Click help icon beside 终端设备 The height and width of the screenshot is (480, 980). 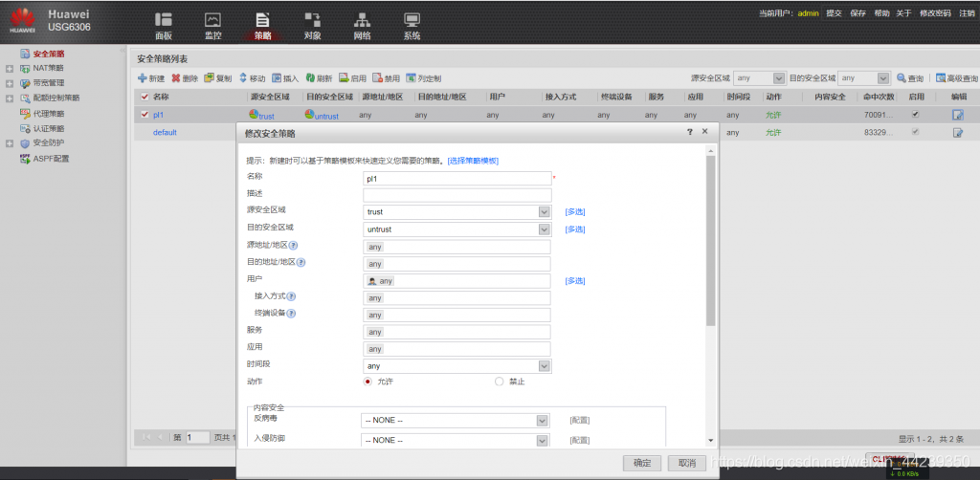point(291,314)
